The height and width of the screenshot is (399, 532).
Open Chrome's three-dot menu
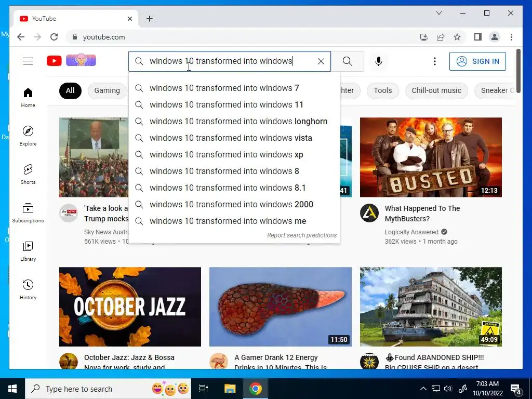511,37
